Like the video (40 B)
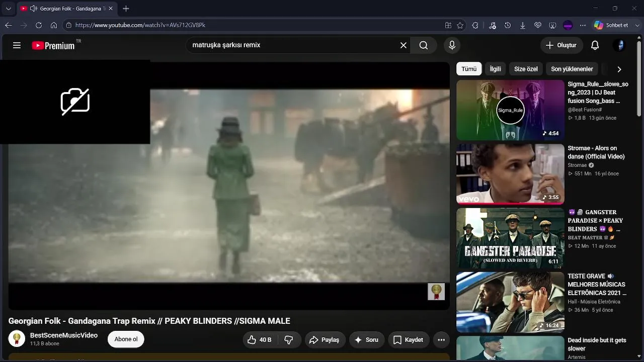Screen dimensions: 644x362 point(260,340)
